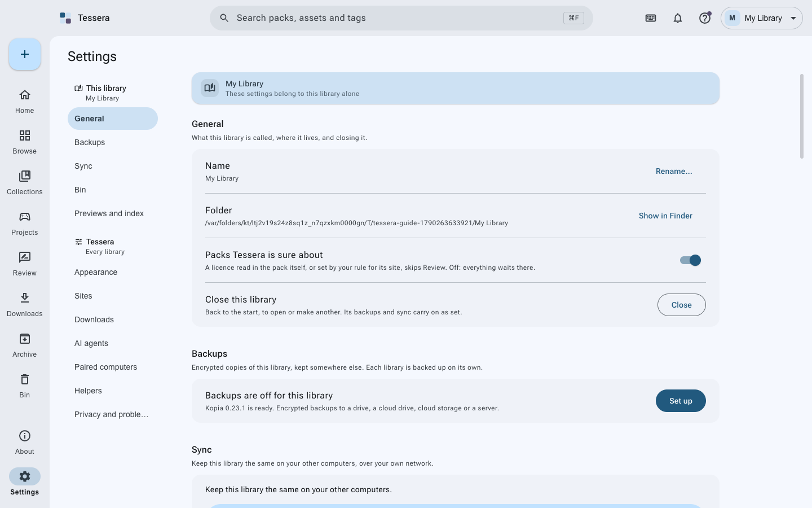812x508 pixels.
Task: Select Previews and index settings
Action: click(x=113, y=213)
